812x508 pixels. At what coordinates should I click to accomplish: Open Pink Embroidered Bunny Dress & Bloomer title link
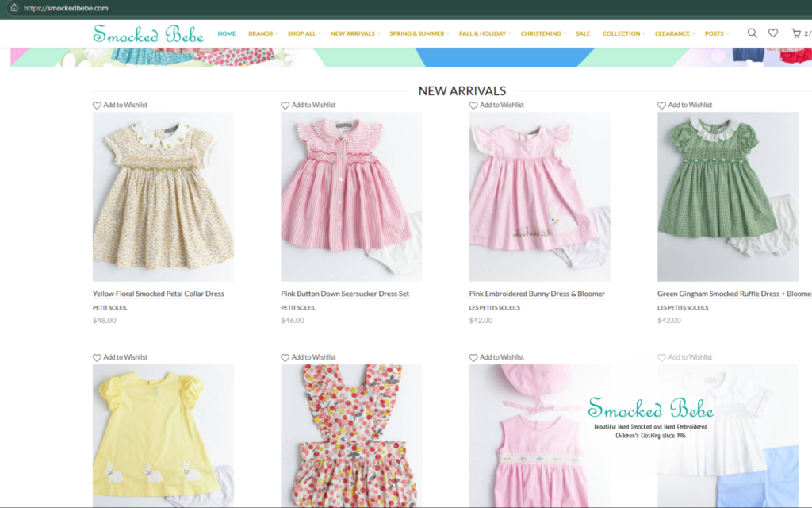click(x=537, y=294)
